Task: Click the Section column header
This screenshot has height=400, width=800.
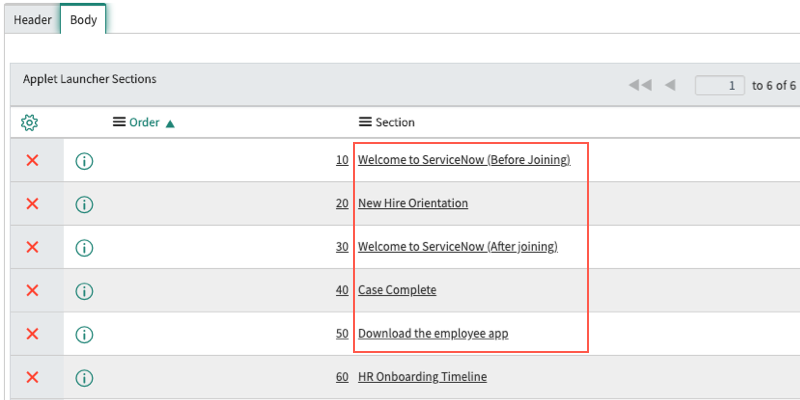Action: coord(395,122)
